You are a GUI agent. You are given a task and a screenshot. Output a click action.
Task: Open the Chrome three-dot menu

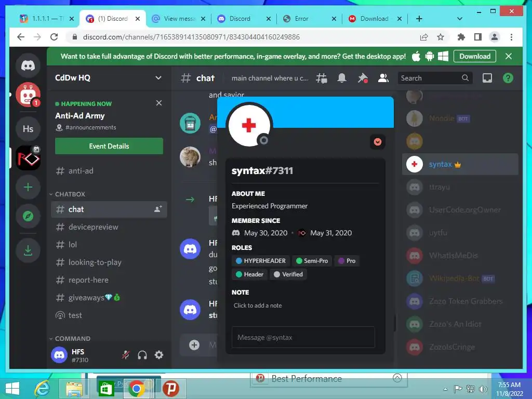(x=511, y=37)
